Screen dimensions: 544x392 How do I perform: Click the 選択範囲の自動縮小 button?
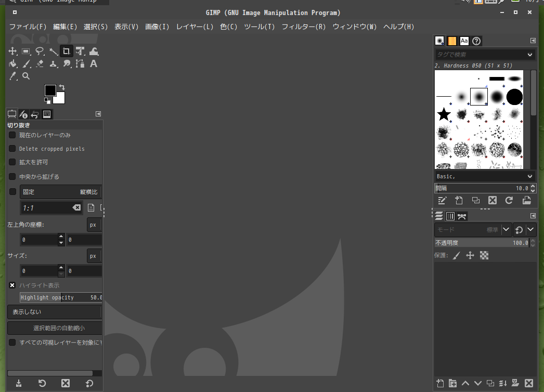point(55,328)
